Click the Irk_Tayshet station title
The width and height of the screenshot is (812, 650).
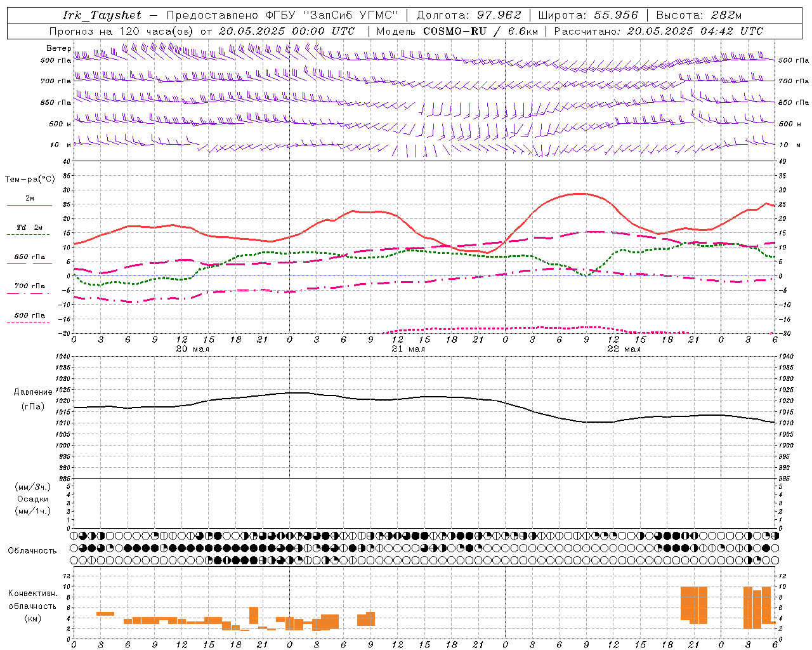102,15
